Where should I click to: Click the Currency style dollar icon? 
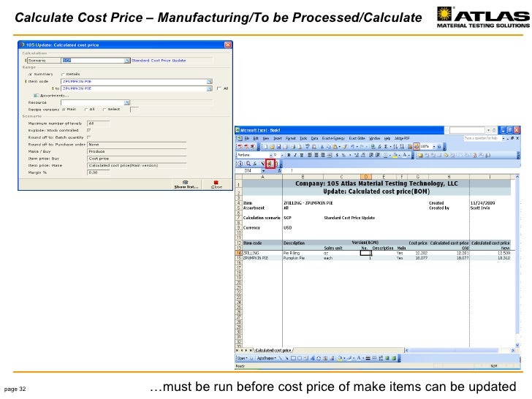pyautogui.click(x=338, y=155)
